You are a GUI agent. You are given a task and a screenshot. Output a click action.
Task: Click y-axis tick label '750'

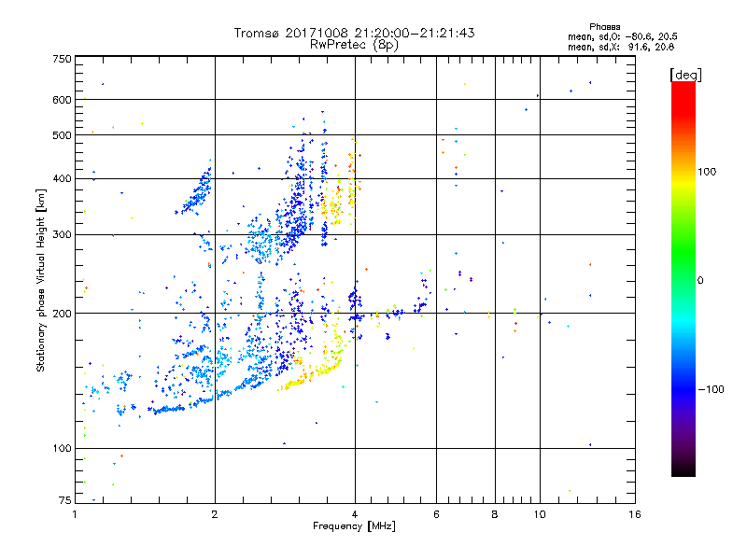pos(62,59)
